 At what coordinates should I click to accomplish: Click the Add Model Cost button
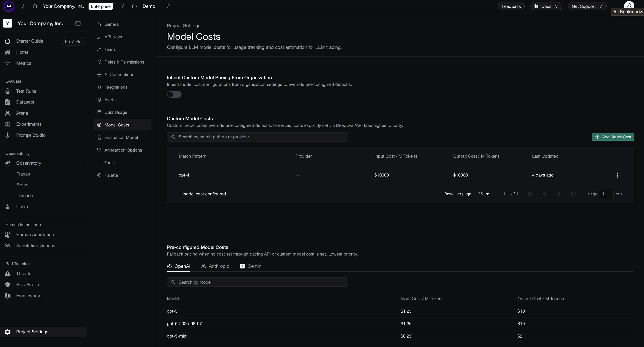(x=613, y=137)
